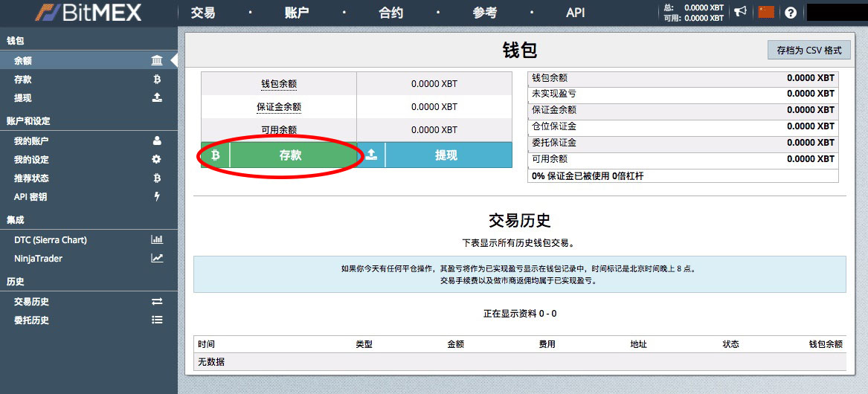The width and height of the screenshot is (868, 394).
Task: Open the help question mark icon
Action: 791,12
